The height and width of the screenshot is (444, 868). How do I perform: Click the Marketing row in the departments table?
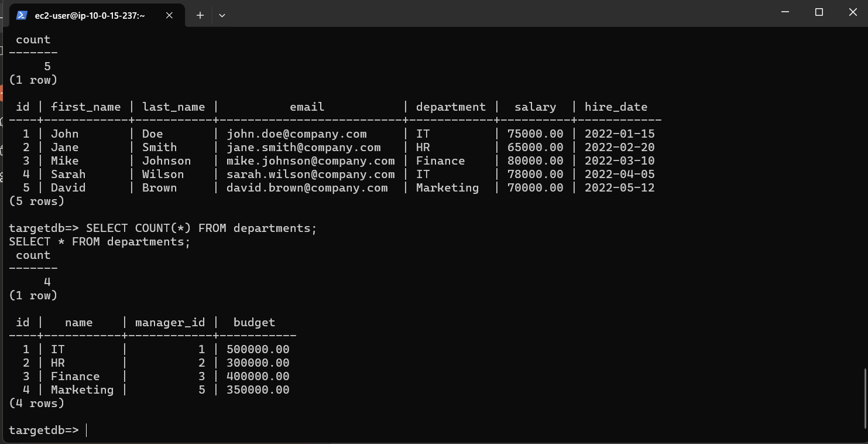82,390
